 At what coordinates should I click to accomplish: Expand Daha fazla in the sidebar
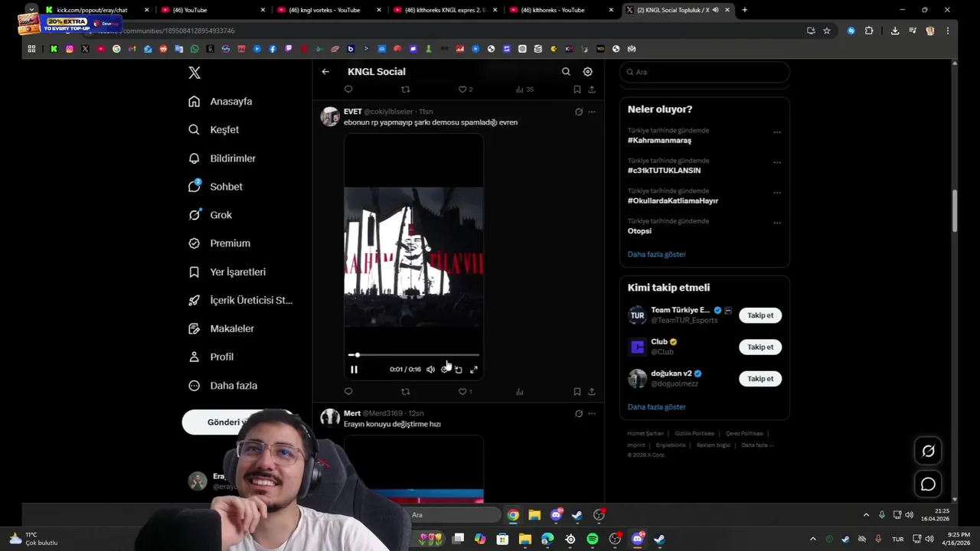[223, 386]
